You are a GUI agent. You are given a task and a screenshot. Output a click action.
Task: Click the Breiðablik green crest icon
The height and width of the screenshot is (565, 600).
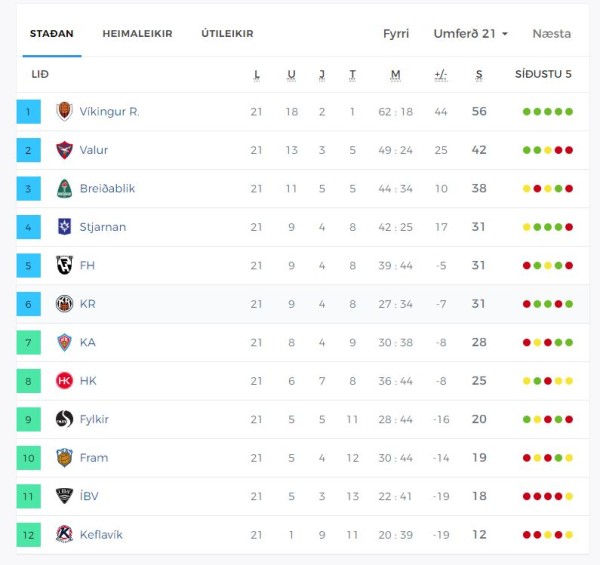point(64,189)
